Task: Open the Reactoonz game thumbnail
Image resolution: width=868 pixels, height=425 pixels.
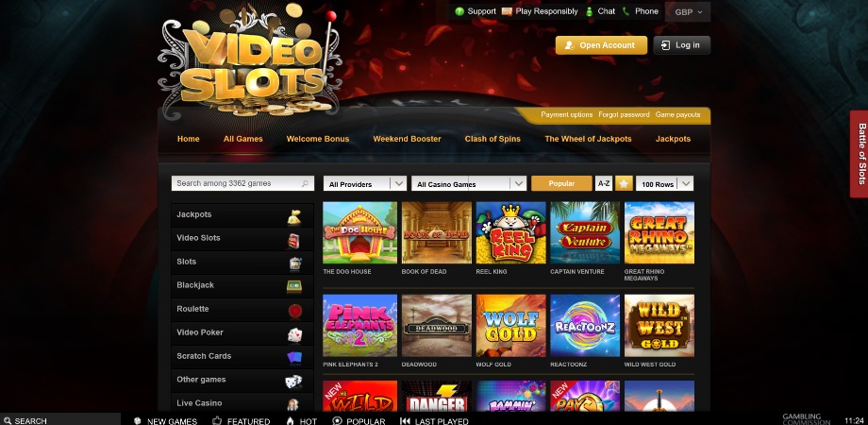Action: (x=585, y=325)
